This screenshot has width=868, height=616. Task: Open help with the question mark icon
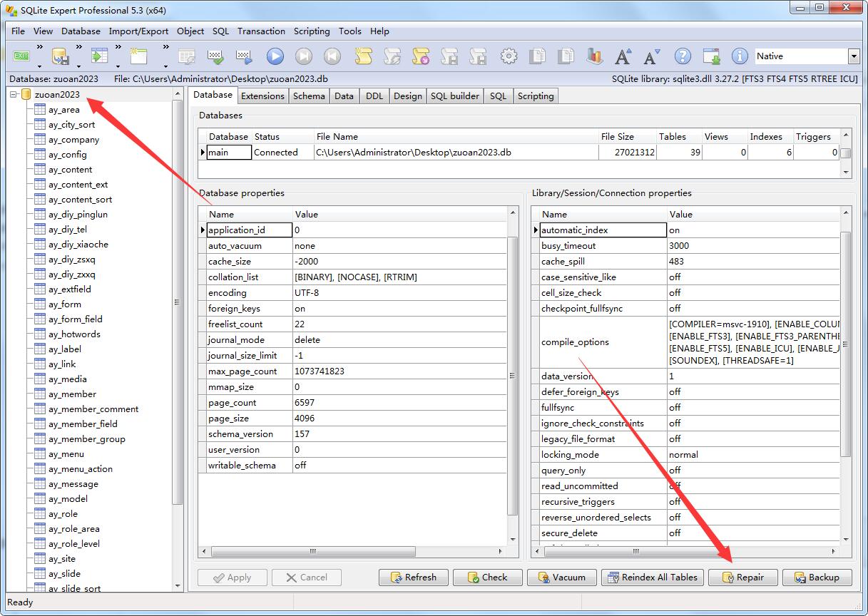[x=683, y=56]
